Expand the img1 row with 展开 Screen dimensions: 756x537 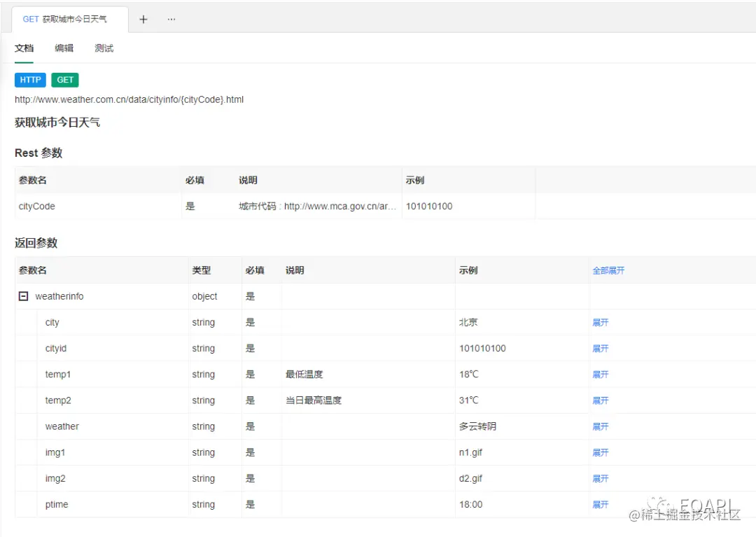(x=601, y=453)
